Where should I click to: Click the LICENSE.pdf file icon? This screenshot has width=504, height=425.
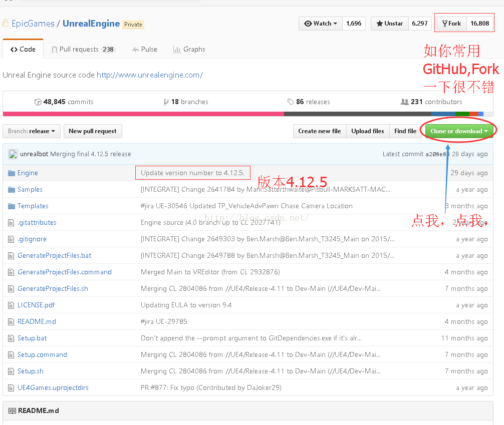click(11, 305)
